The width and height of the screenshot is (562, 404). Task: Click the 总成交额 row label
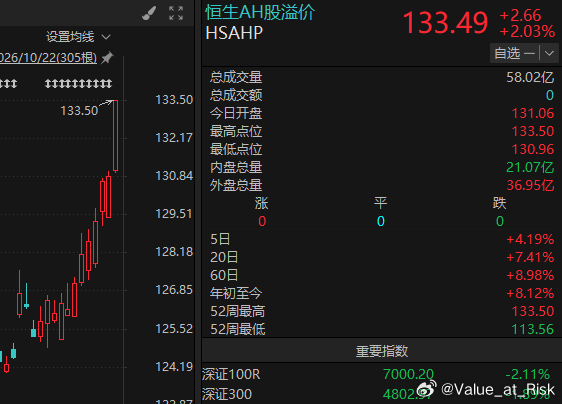(x=236, y=95)
